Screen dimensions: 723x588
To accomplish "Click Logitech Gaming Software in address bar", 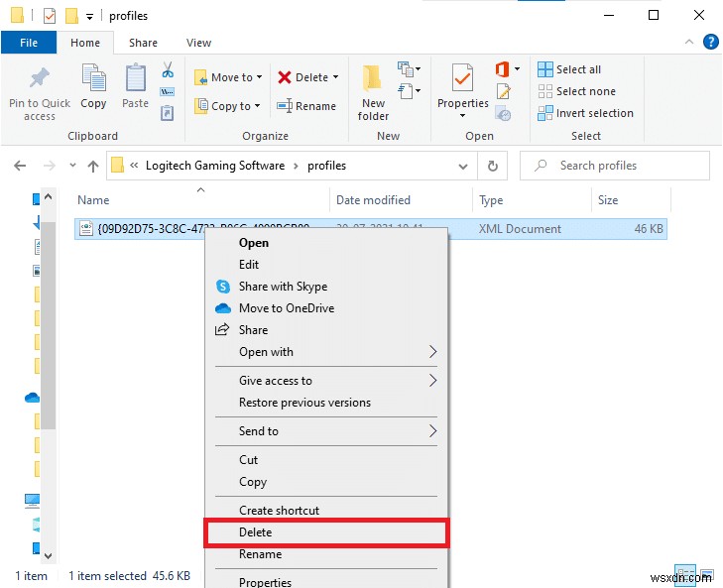I will click(215, 166).
